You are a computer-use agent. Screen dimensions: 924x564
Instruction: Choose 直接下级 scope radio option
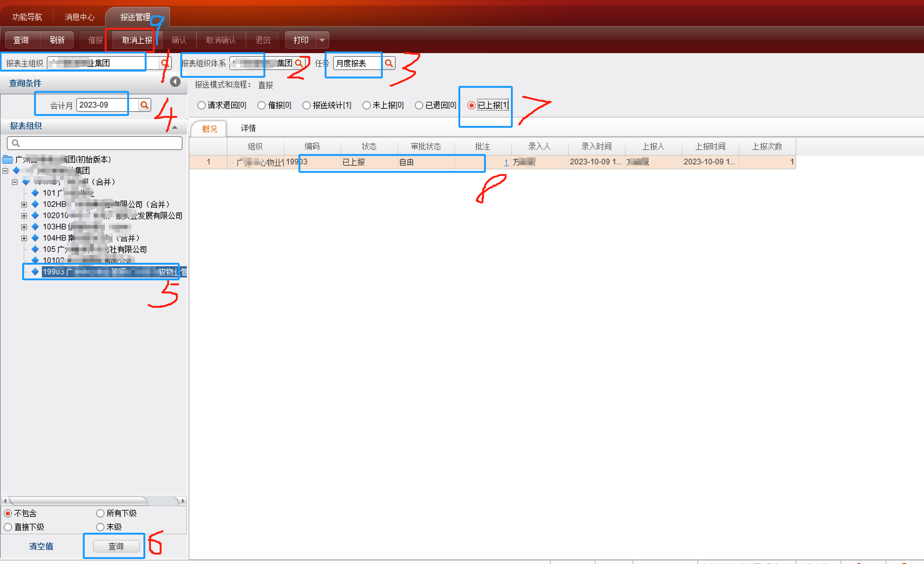[x=7, y=527]
